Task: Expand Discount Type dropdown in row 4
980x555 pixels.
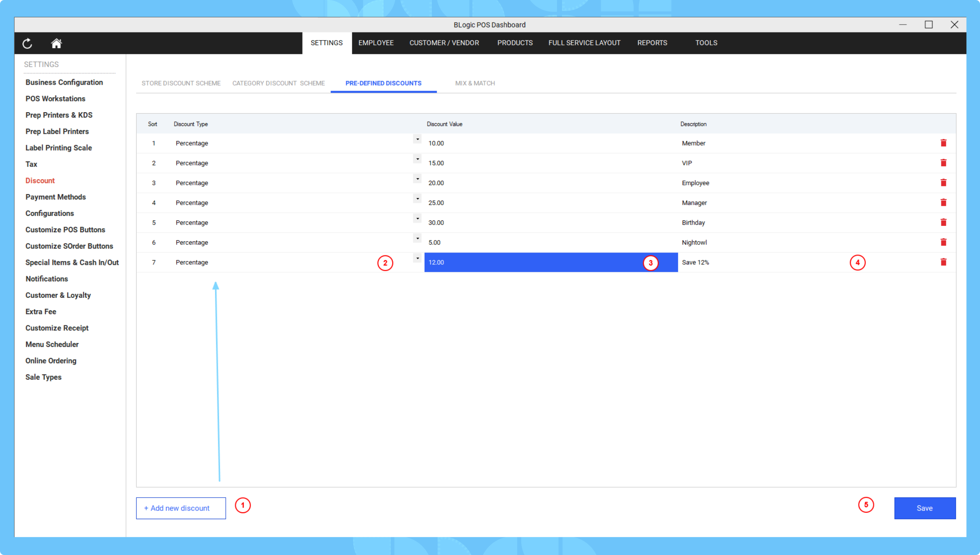Action: click(417, 199)
